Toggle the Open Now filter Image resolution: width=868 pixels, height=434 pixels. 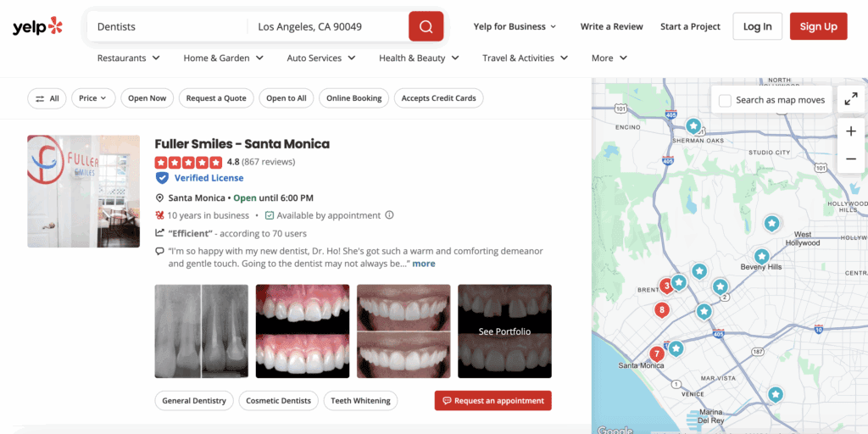(x=147, y=98)
